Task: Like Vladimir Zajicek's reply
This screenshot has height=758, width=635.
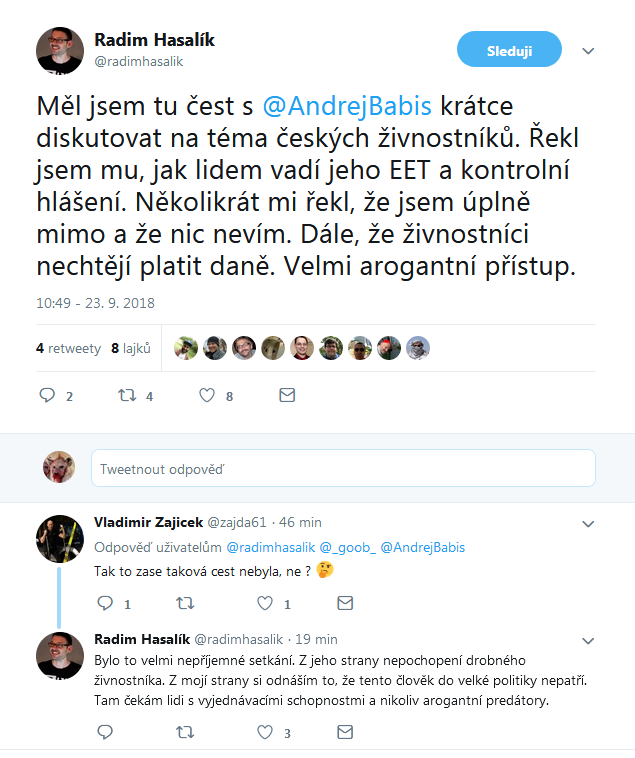Action: [x=265, y=603]
